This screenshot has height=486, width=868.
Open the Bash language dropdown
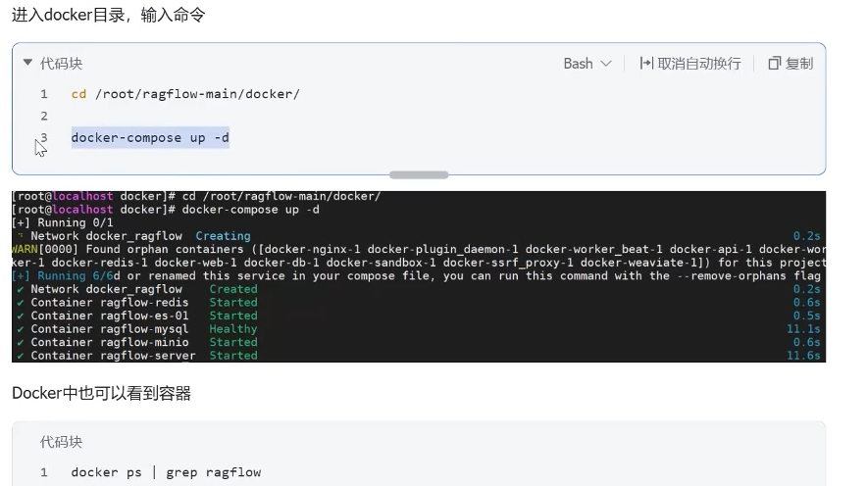point(587,64)
